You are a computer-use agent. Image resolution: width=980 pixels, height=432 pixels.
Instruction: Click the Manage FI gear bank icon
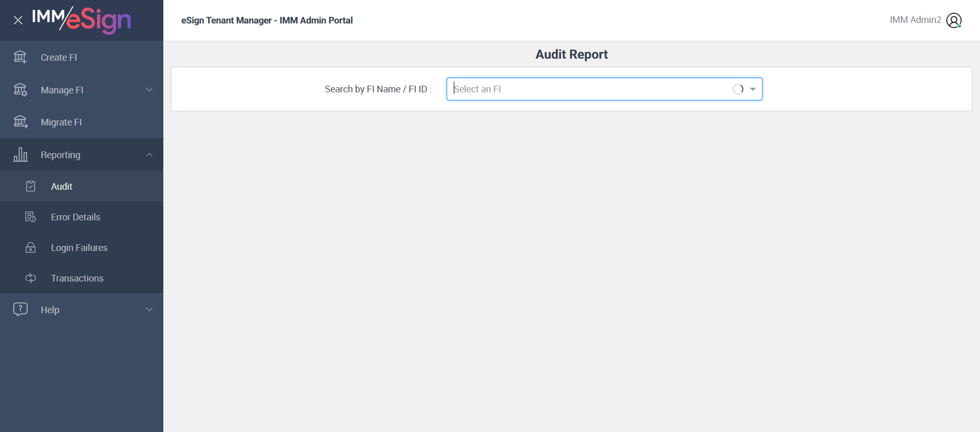[x=20, y=90]
